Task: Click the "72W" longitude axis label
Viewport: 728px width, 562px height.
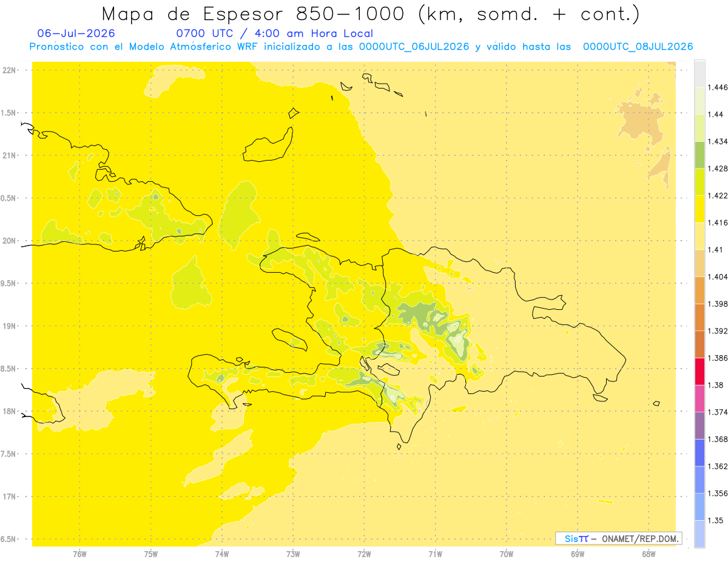Action: [x=365, y=554]
